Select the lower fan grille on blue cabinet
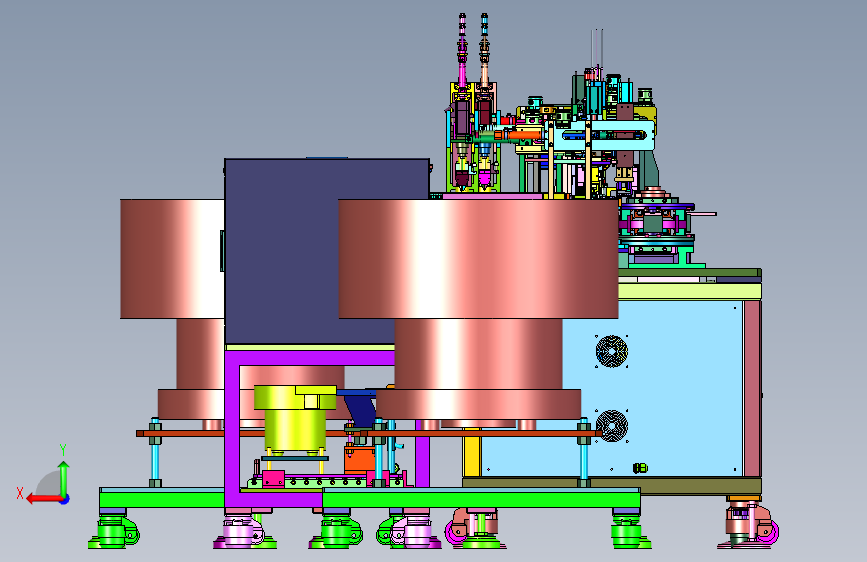The height and width of the screenshot is (562, 867). (x=612, y=425)
